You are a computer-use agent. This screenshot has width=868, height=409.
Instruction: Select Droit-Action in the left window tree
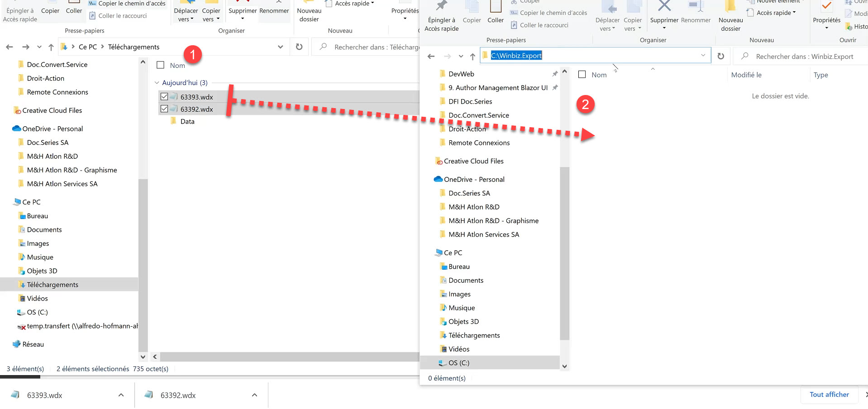[x=45, y=78]
